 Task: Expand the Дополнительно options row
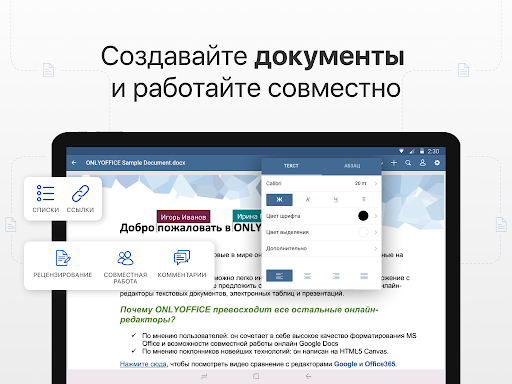point(321,248)
